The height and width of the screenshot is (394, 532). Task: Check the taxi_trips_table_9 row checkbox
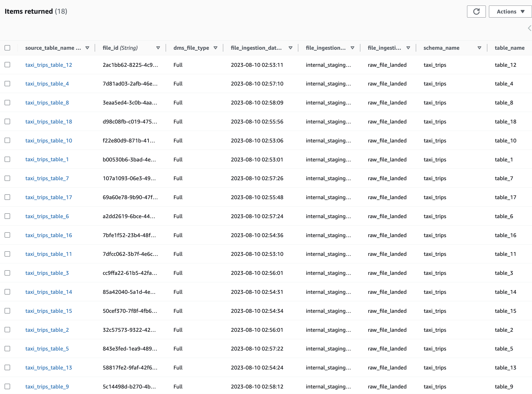click(7, 386)
